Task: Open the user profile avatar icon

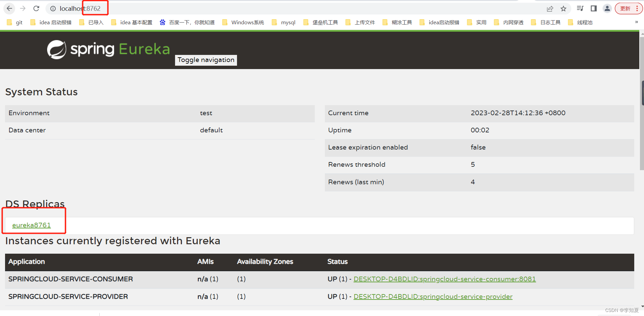Action: [x=607, y=8]
